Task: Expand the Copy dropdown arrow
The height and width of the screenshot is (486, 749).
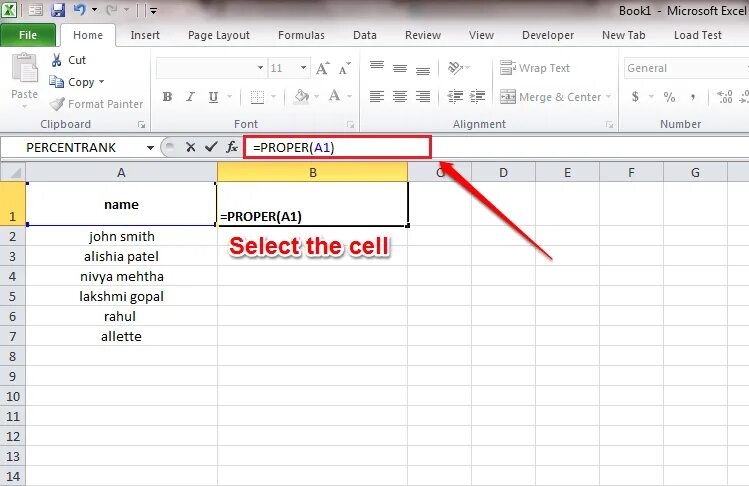Action: (x=101, y=82)
